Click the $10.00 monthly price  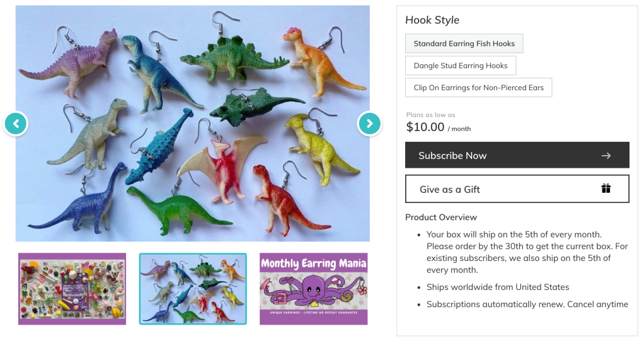pos(425,127)
